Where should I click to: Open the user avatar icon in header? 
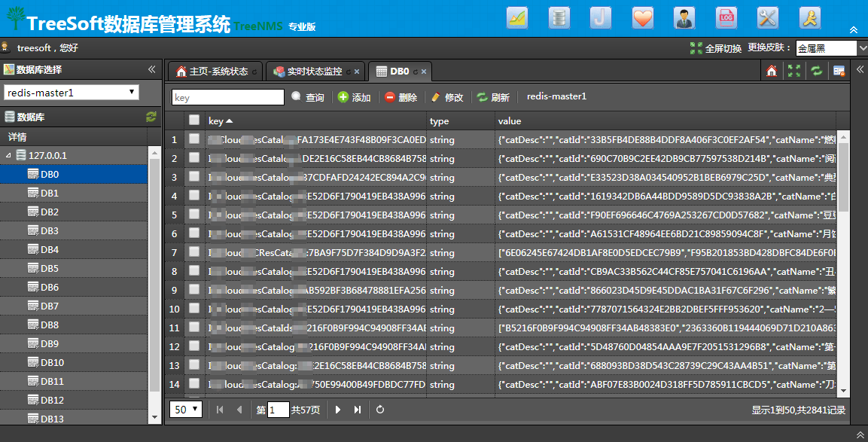(x=684, y=18)
